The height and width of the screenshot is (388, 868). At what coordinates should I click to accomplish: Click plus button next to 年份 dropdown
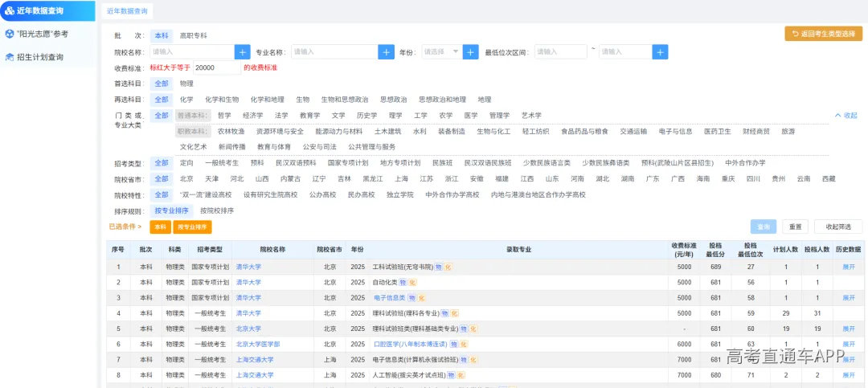(470, 52)
